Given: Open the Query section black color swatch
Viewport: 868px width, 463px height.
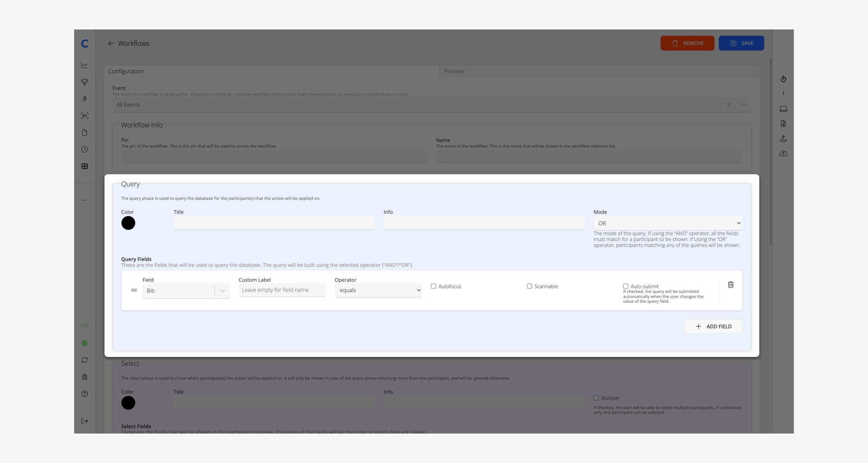Looking at the screenshot, I should click(x=128, y=223).
